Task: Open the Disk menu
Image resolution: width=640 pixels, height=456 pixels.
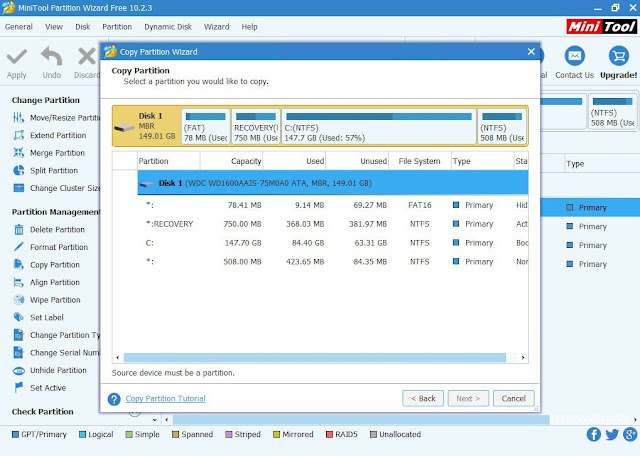Action: click(x=82, y=27)
